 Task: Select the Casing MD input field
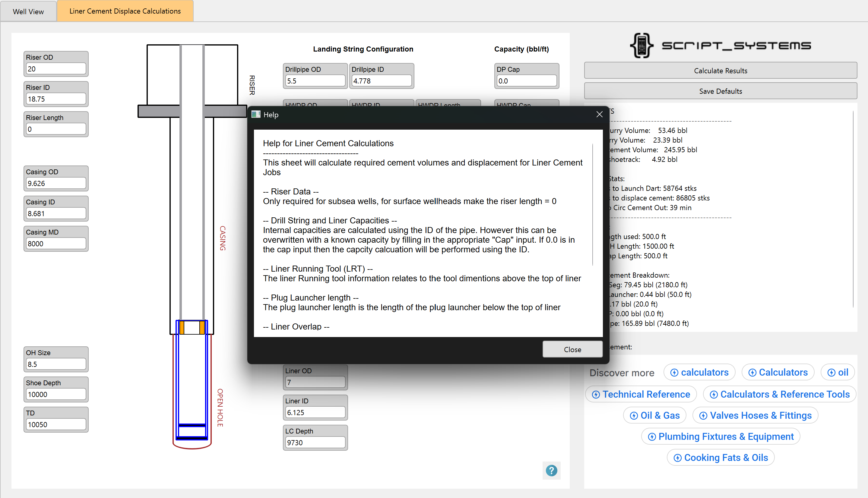(56, 243)
